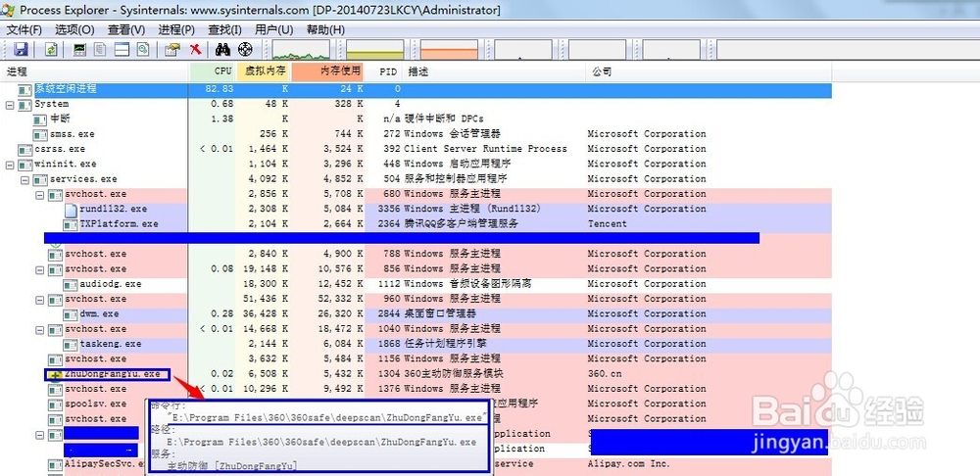Screen dimensions: 980x476
Task: Click the Alipay.com Inc. company cell
Action: [x=628, y=464]
